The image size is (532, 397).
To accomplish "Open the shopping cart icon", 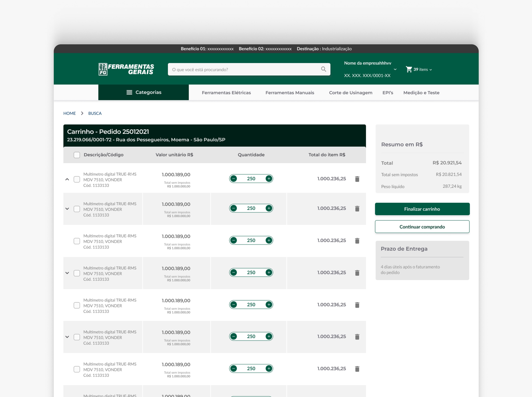I will [x=409, y=69].
